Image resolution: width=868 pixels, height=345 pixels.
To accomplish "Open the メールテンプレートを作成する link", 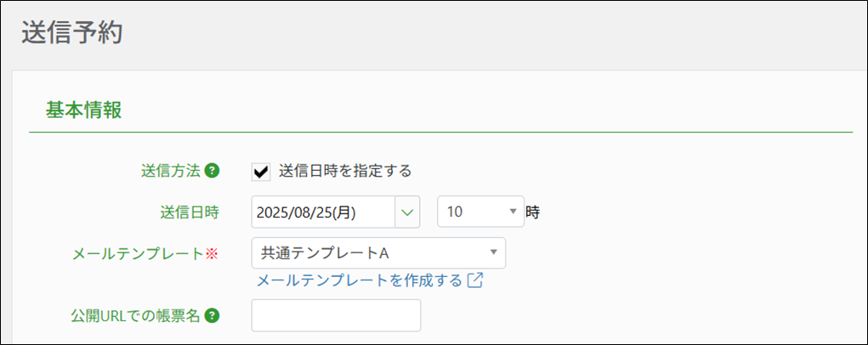I will pyautogui.click(x=359, y=280).
